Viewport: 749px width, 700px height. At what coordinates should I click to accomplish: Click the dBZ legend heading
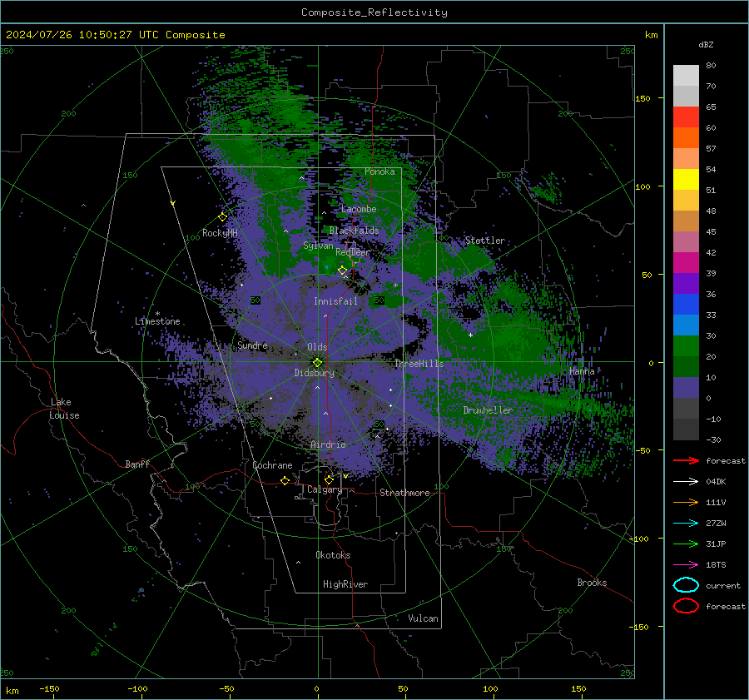tap(706, 44)
